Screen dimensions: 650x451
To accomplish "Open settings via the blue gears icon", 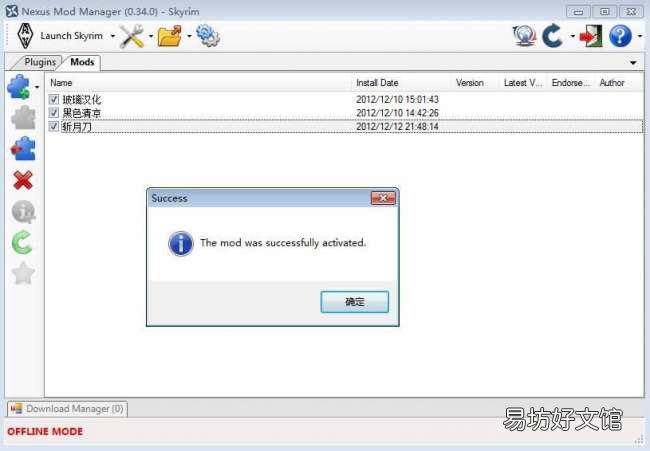I will tap(208, 36).
